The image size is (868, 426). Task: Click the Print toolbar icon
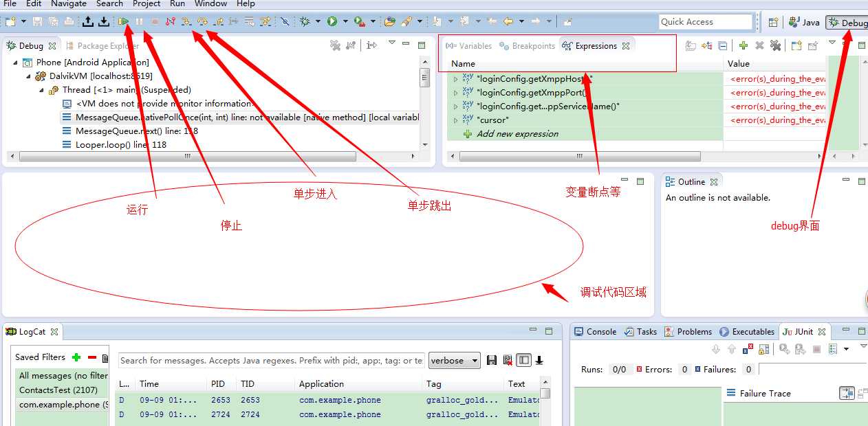click(69, 22)
